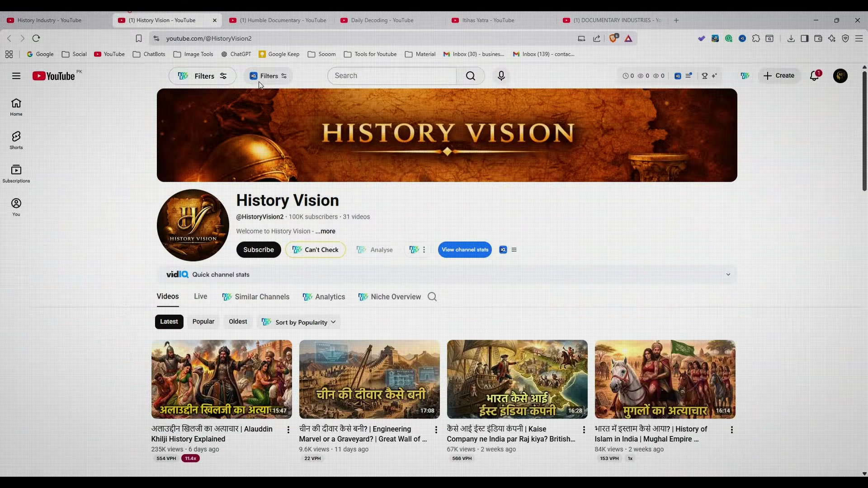Open the East India Company video thumbnail

tap(517, 380)
